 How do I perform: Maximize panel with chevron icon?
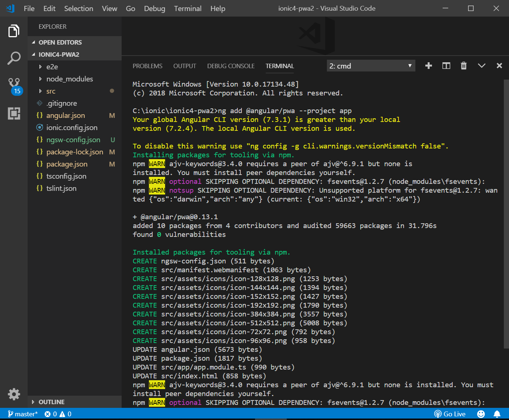point(481,66)
